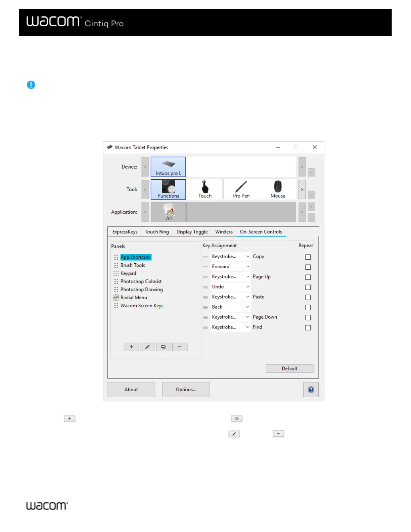Select App shortcuts panel

[136, 257]
